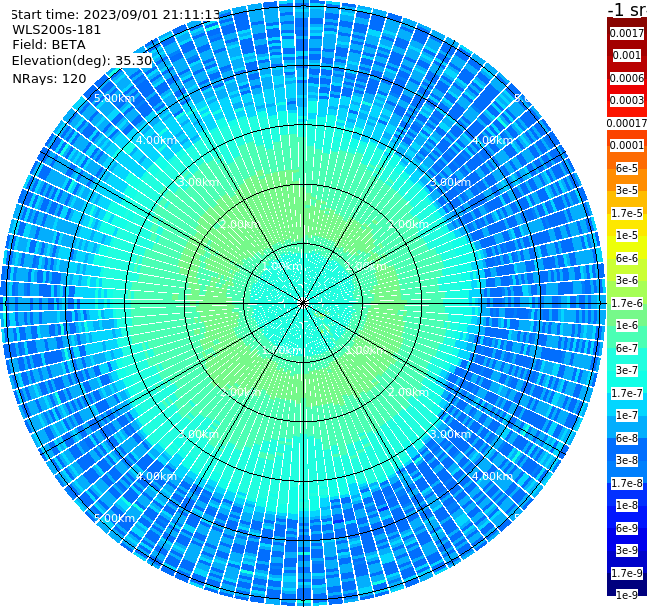Image resolution: width=647 pixels, height=607 pixels.
Task: Click the 1e-8 colorbar tick label
Action: tap(627, 505)
